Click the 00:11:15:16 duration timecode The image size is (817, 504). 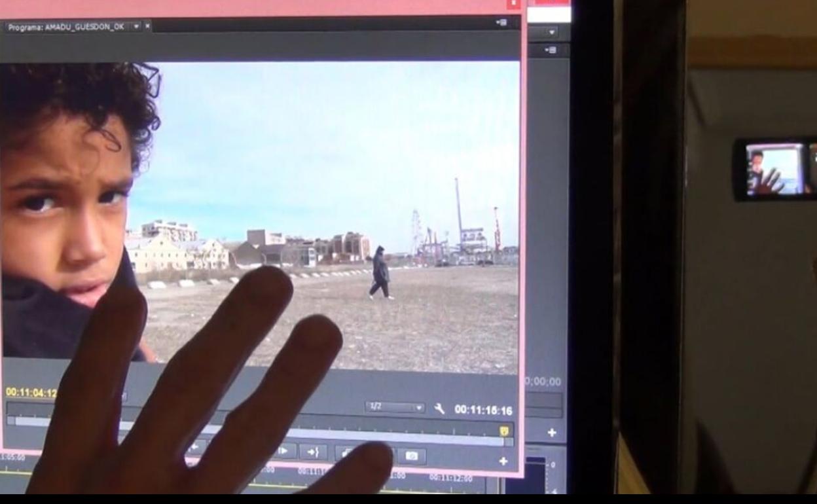pos(483,410)
